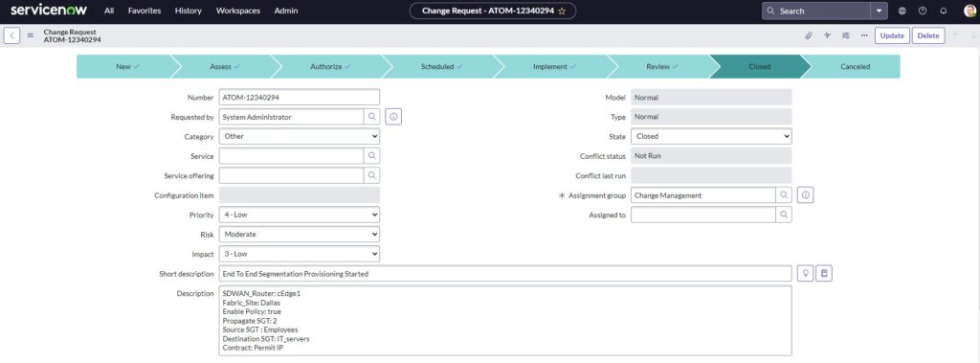Open the help question mark icon
980x363 pixels.
[923, 11]
